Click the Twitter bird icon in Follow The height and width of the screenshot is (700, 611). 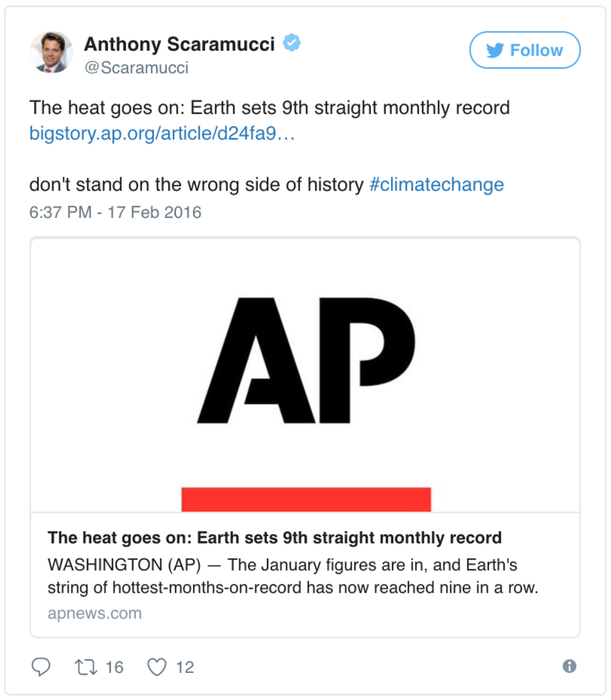(x=494, y=50)
